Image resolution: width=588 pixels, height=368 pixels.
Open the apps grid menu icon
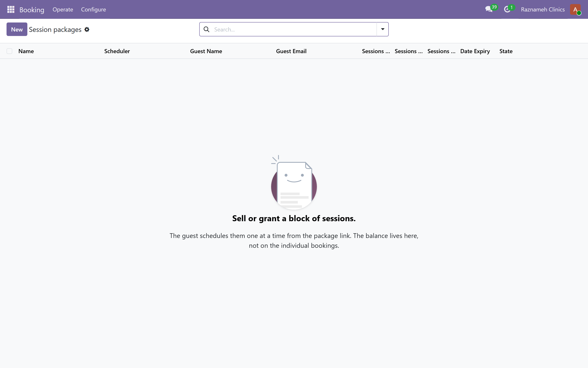pyautogui.click(x=11, y=9)
